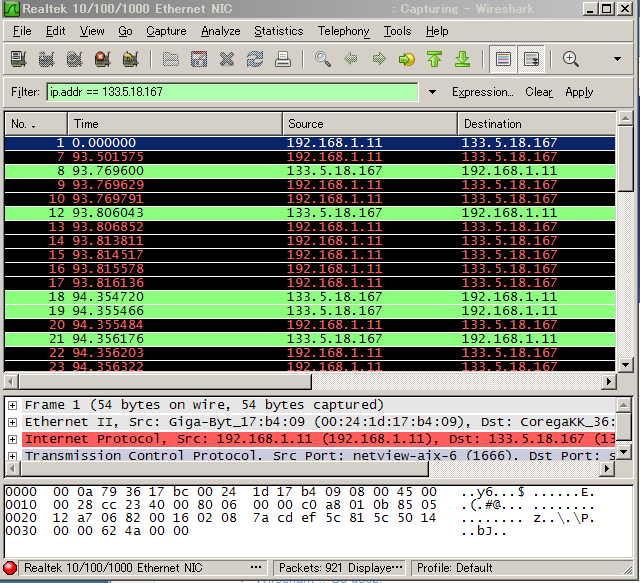Start a new live capture icon
This screenshot has width=640, height=583.
tap(74, 59)
